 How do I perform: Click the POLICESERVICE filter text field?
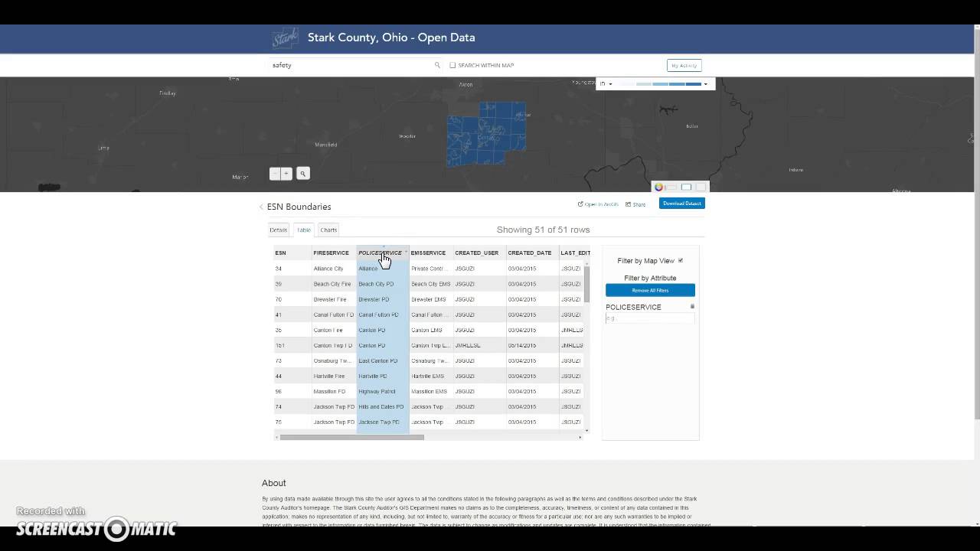coord(650,318)
